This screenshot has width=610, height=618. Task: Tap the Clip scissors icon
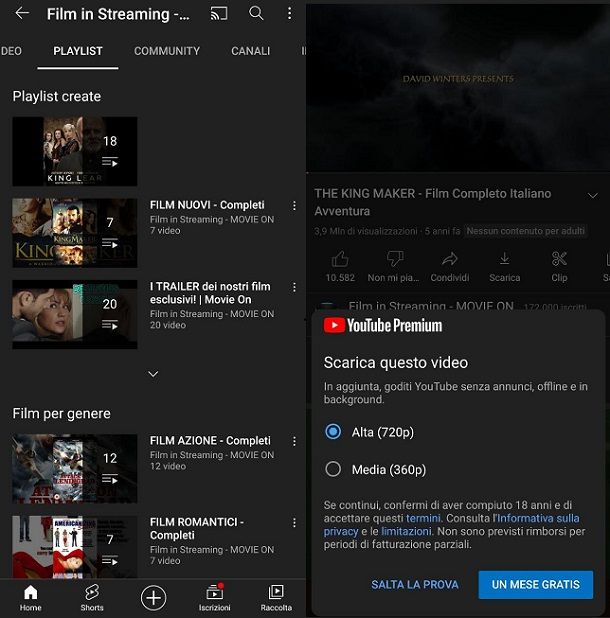[559, 259]
